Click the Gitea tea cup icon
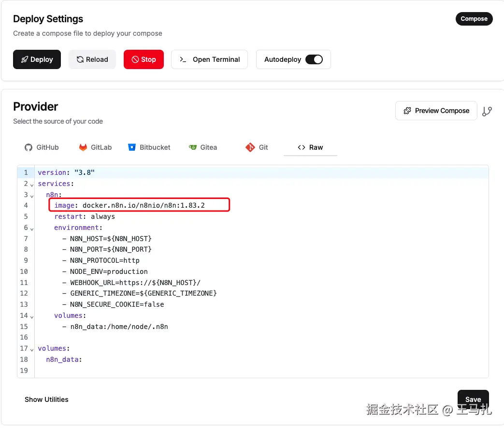Viewport: 504px width, 428px height. (x=192, y=147)
